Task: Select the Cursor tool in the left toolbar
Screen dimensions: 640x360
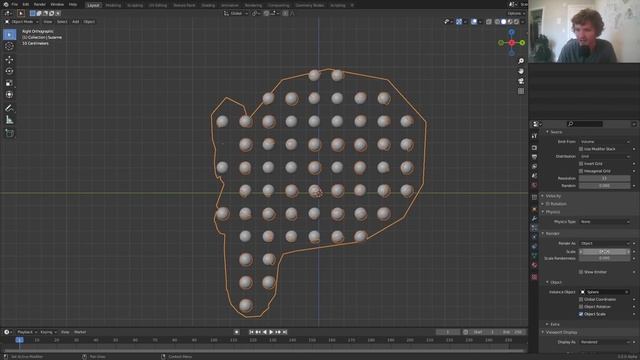Action: 9,46
